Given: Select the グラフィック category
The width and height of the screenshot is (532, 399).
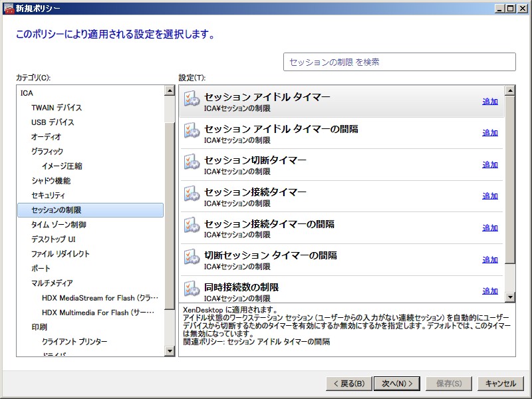Looking at the screenshot, I should point(47,152).
